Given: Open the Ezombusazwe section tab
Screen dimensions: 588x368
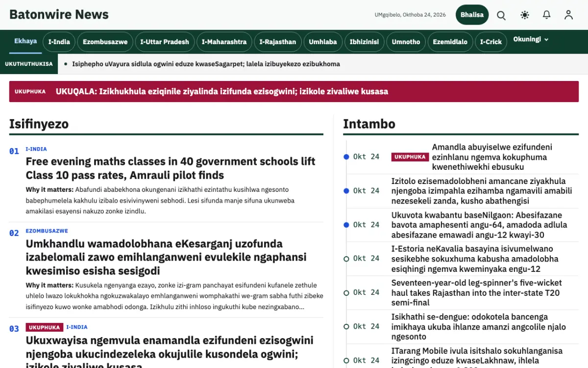Looking at the screenshot, I should click(105, 42).
